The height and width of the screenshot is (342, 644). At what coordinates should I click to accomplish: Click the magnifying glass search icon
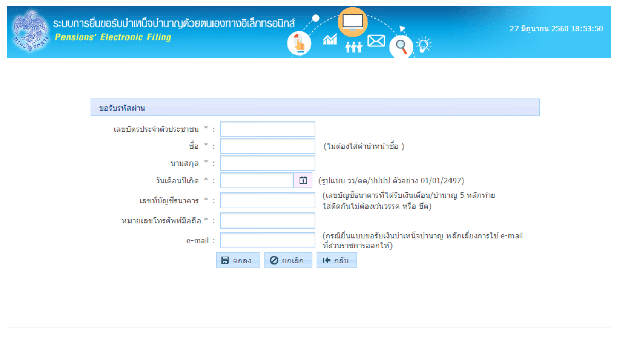[x=401, y=47]
